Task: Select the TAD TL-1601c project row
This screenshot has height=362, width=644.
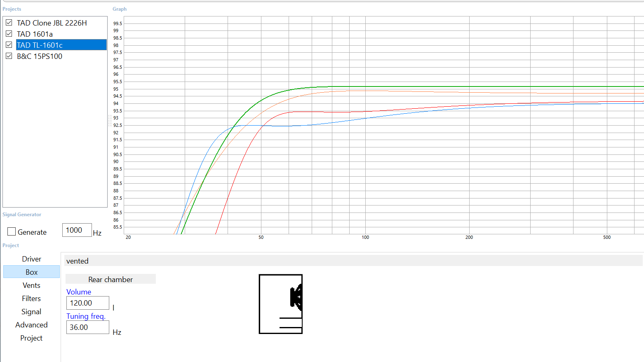Action: (x=61, y=45)
